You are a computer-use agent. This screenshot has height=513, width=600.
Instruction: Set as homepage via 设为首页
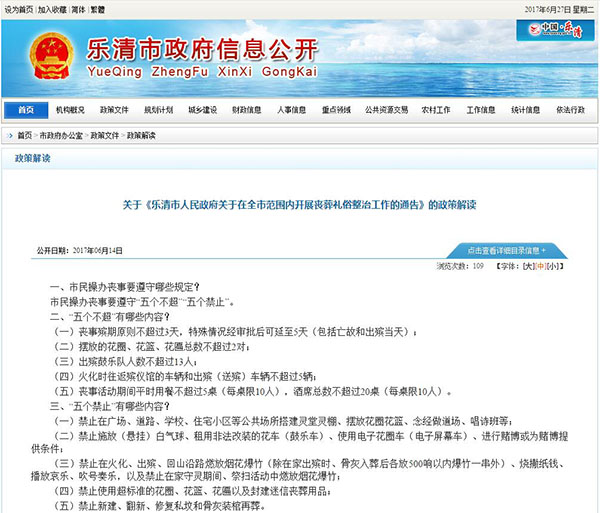coord(18,8)
